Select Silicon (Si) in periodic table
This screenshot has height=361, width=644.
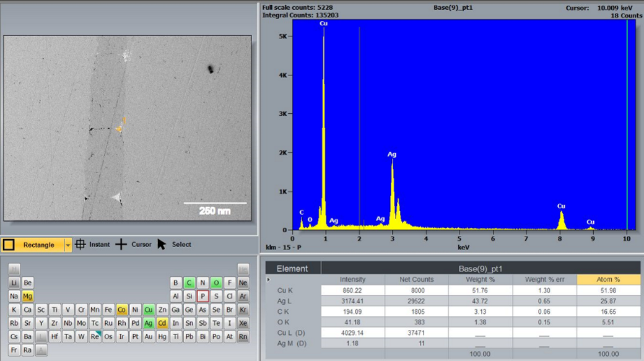click(189, 297)
